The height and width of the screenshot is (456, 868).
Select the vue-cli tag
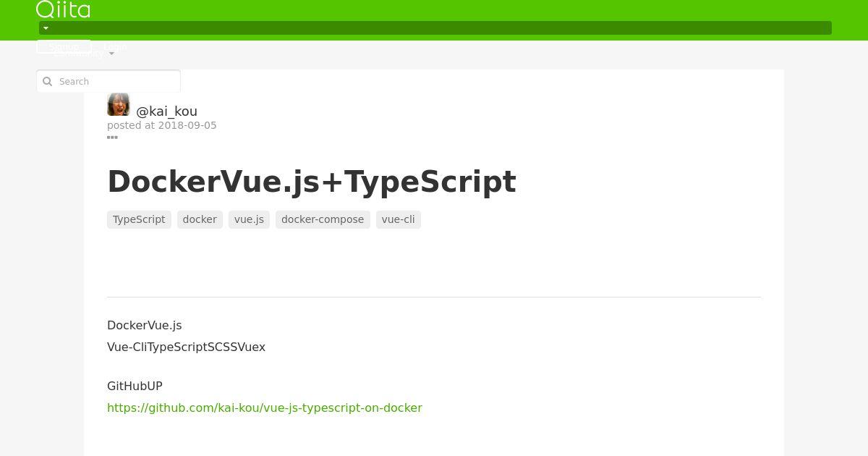coord(399,219)
